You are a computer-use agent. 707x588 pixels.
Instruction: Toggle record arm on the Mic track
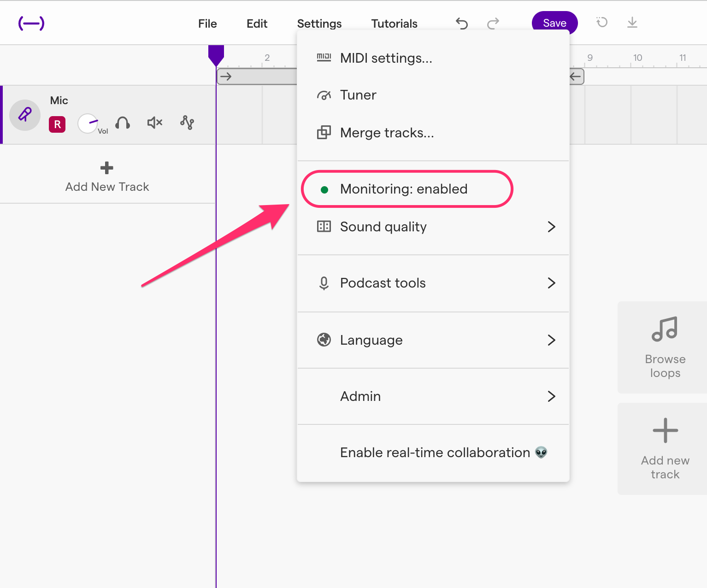tap(57, 124)
